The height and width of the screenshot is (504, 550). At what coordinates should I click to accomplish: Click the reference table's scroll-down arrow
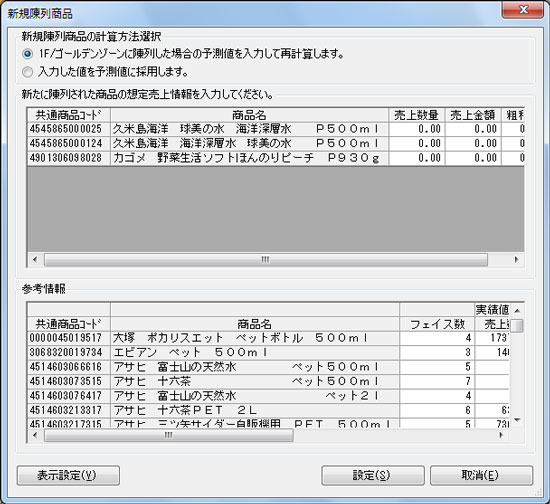tap(517, 419)
